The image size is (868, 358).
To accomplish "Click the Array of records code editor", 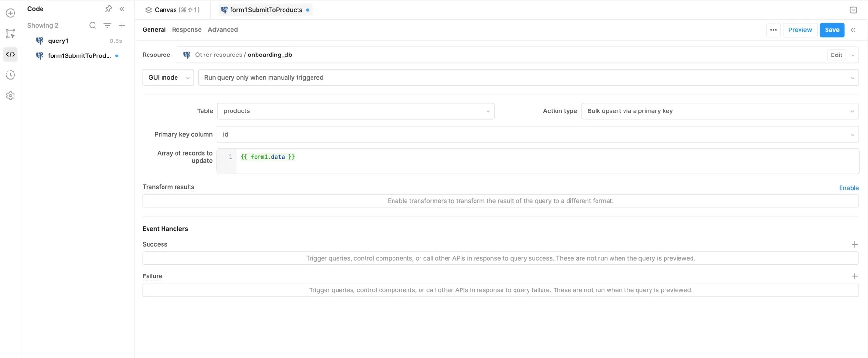I will [x=538, y=161].
